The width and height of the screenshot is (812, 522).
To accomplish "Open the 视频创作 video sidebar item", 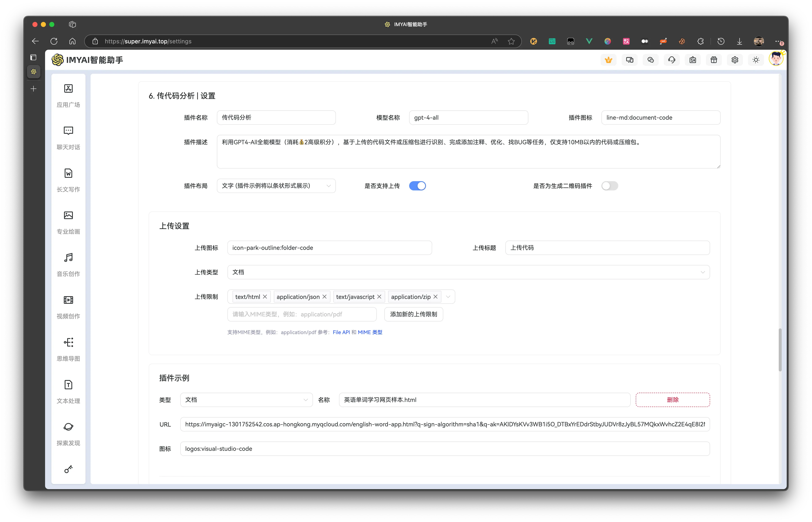I will point(68,307).
